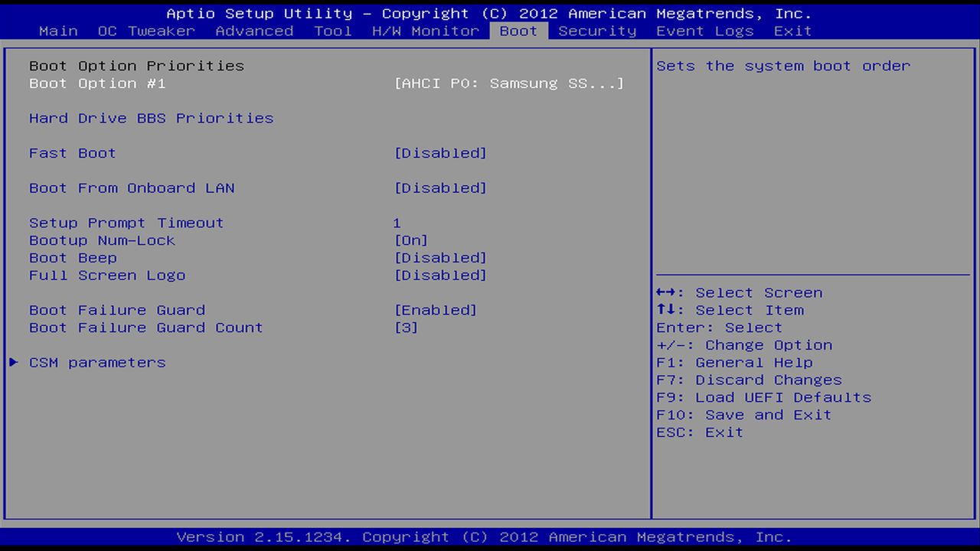Image resolution: width=980 pixels, height=551 pixels.
Task: Select the Boot Option #1 label
Action: click(97, 83)
